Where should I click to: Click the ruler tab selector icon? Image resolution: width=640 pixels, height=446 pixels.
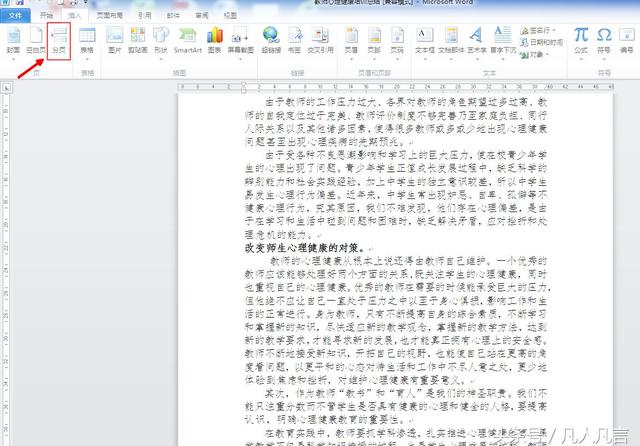click(x=7, y=87)
